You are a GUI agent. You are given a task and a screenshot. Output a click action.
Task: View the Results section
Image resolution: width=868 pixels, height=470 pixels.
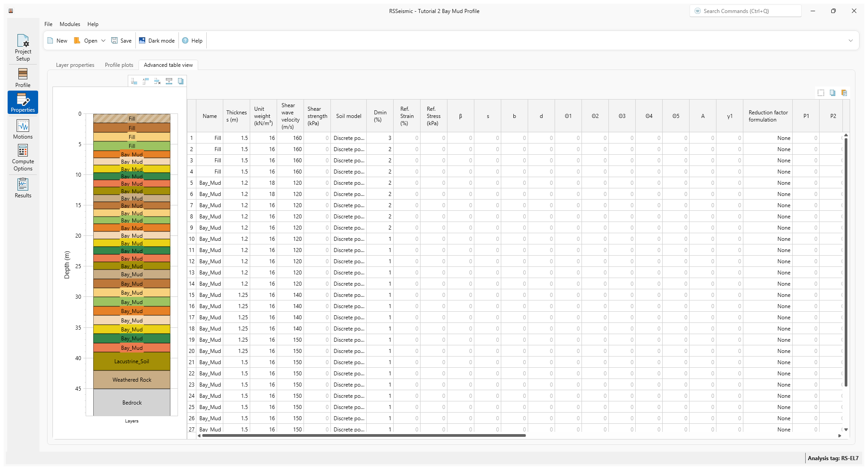point(23,188)
